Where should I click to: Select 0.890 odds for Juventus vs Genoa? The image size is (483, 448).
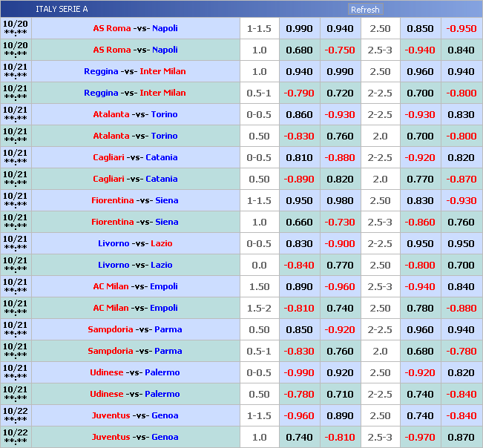click(340, 415)
